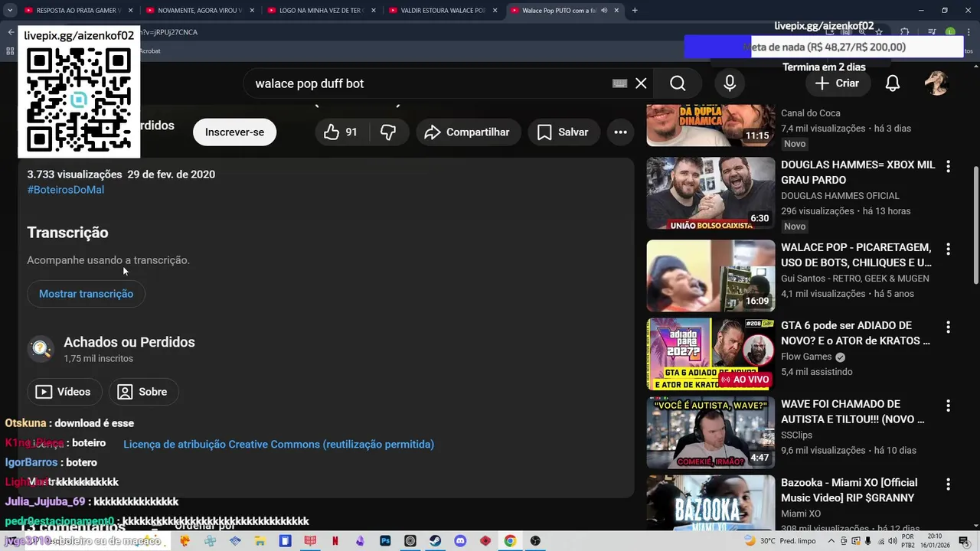Open the Criar create button
The image size is (980, 551).
837,83
